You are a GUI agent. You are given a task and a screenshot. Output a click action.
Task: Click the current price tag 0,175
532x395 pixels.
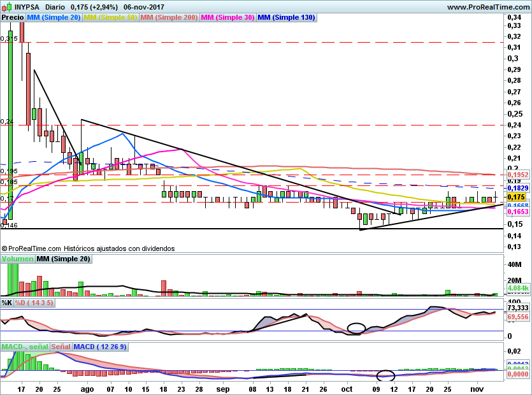(513, 197)
